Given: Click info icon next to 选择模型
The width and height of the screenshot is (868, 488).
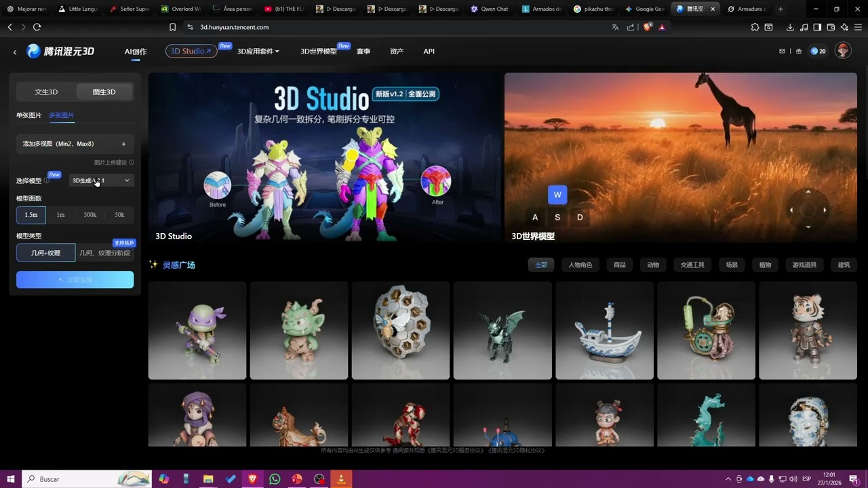Looking at the screenshot, I should click(47, 180).
